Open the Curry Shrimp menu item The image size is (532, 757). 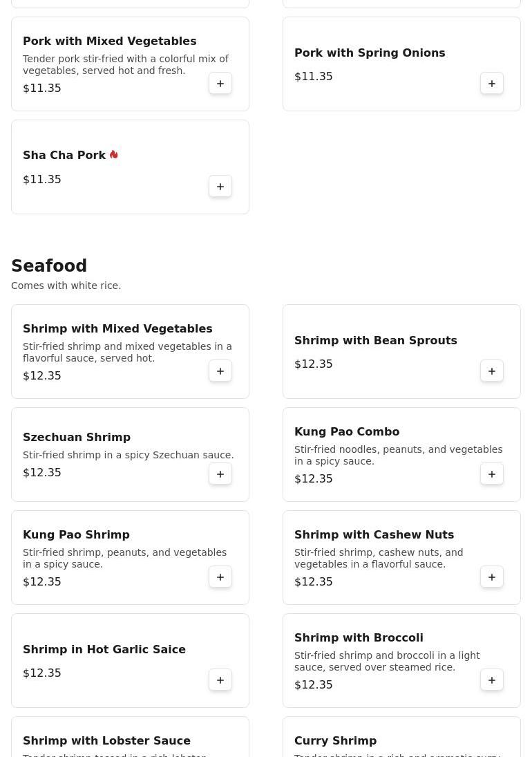[x=335, y=740]
